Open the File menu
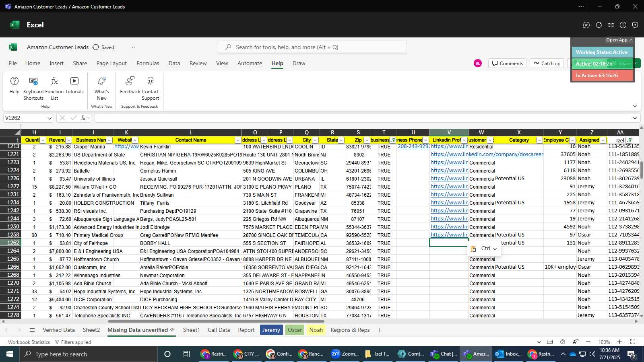Screen dimensions: 644x362 click(x=13, y=63)
